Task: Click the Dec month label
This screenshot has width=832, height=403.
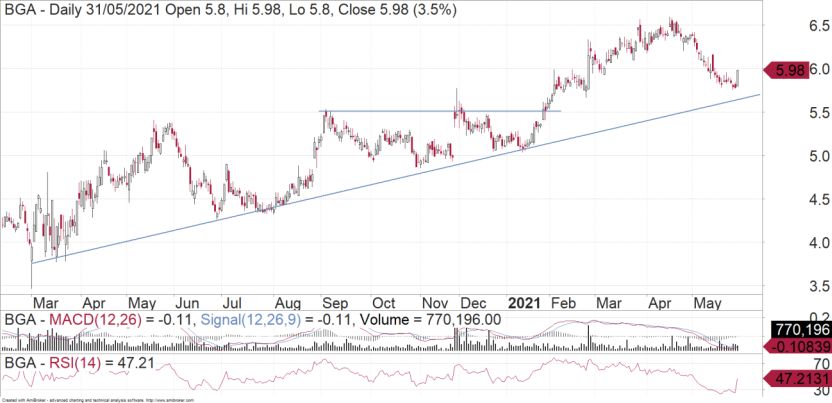Action: point(474,303)
